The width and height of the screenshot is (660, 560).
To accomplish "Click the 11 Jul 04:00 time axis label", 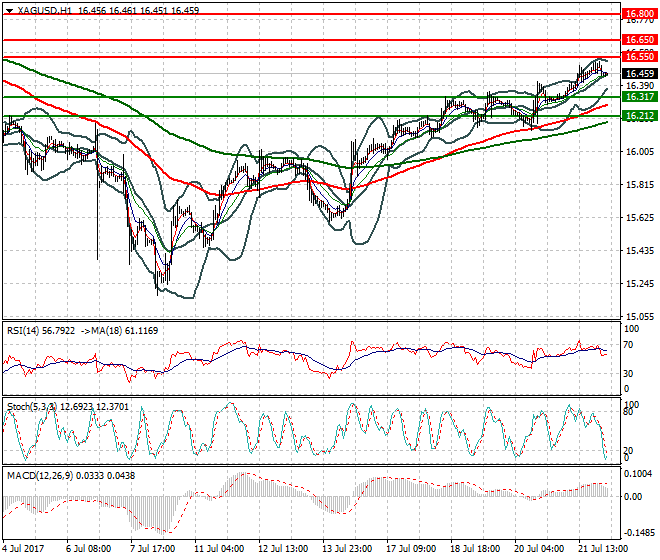I will [219, 549].
